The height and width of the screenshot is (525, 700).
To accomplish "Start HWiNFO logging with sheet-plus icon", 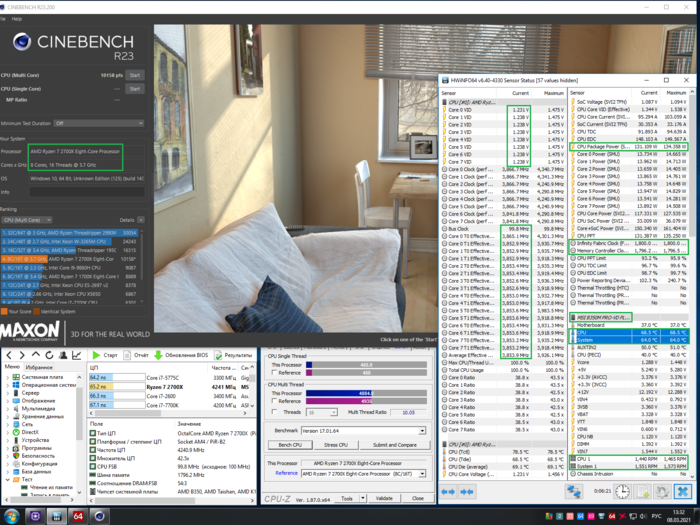I will coord(643,492).
